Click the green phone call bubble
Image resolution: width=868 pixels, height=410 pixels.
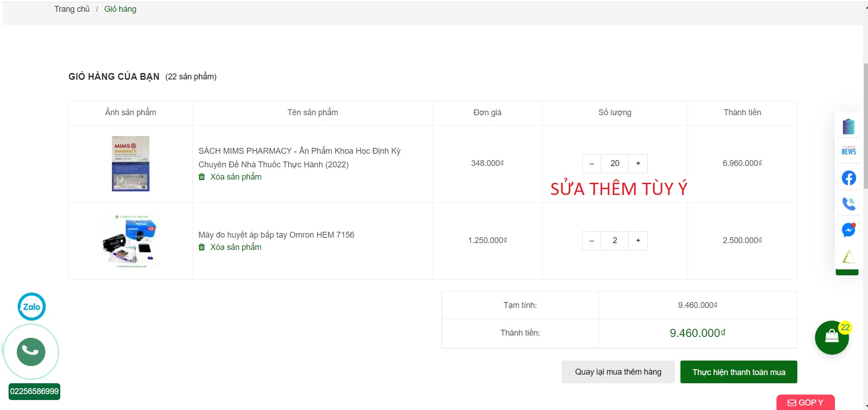tap(31, 351)
